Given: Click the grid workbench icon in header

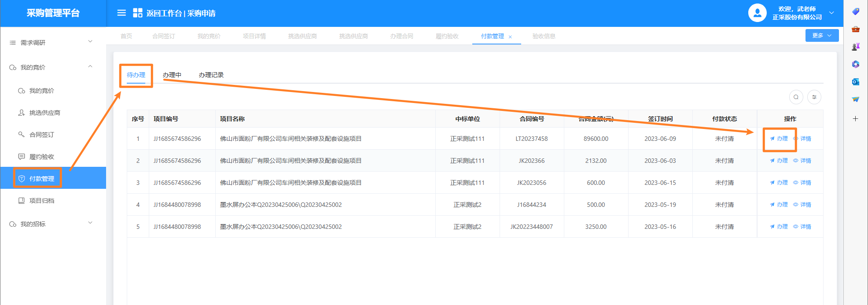Looking at the screenshot, I should pyautogui.click(x=137, y=13).
